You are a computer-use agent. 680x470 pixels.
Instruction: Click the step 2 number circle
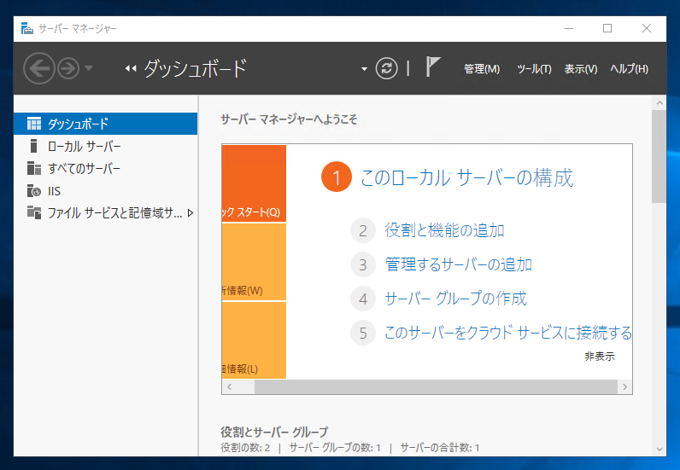coord(363,230)
